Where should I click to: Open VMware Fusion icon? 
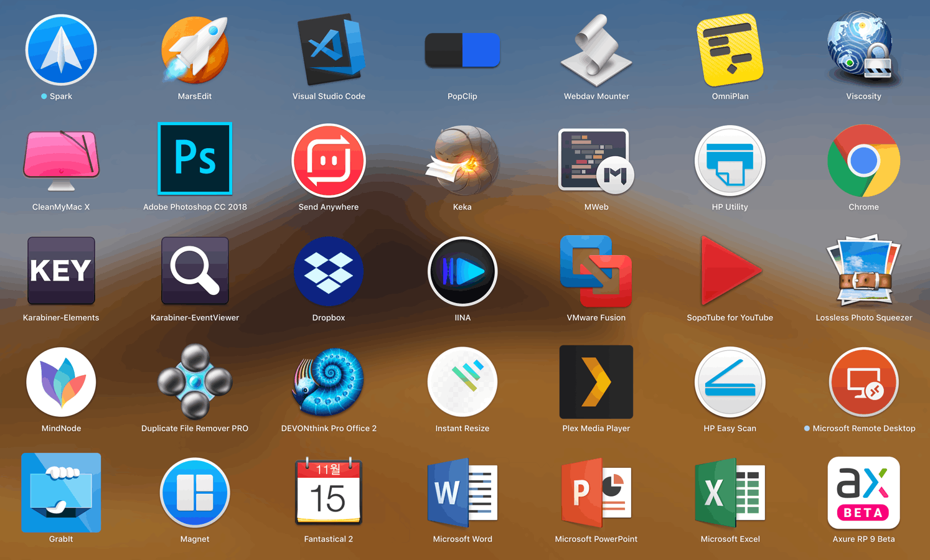596,271
